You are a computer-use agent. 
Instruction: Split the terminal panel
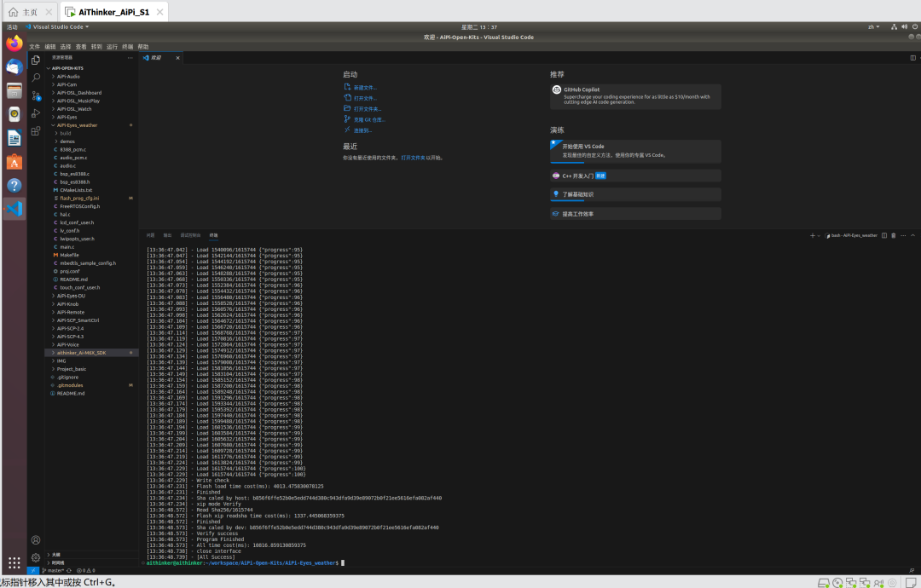(x=883, y=235)
